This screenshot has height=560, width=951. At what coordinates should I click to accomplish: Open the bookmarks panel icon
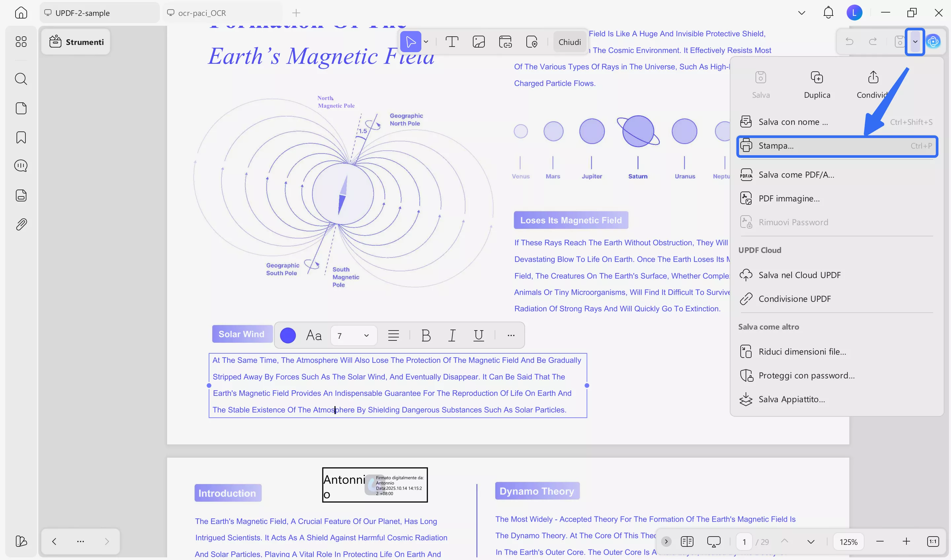tap(21, 137)
